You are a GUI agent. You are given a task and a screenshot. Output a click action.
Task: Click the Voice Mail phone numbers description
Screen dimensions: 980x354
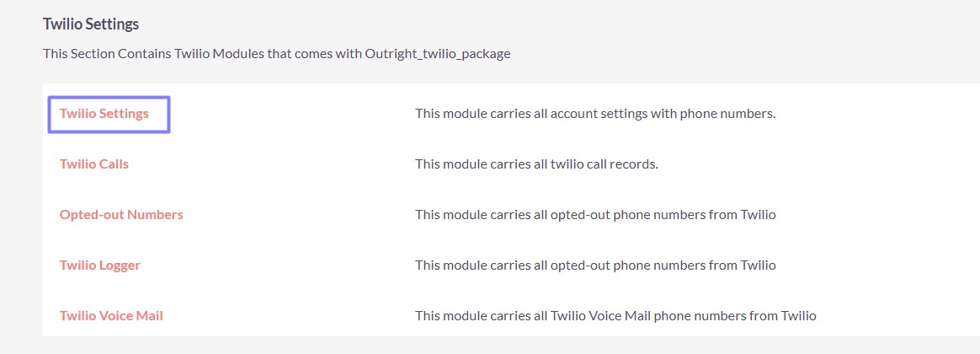[x=615, y=316]
